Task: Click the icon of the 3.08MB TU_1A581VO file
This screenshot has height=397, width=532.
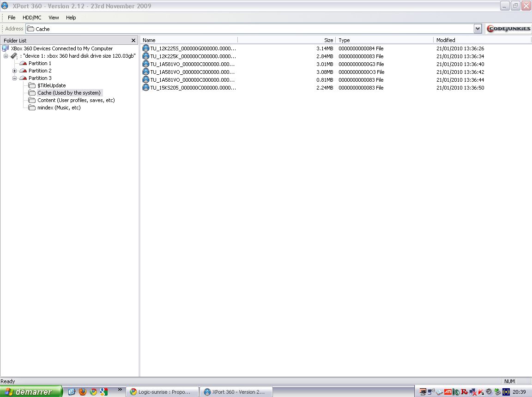Action: tap(146, 72)
